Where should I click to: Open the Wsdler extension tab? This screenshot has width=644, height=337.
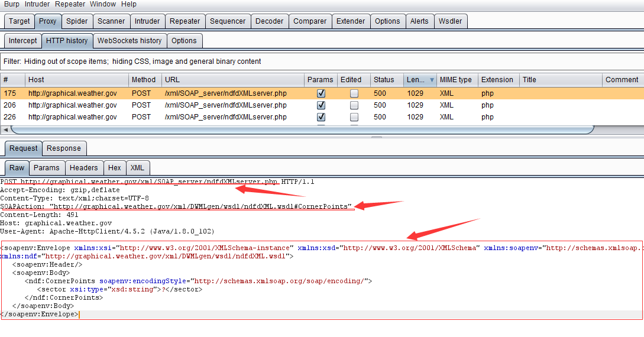[x=451, y=21]
